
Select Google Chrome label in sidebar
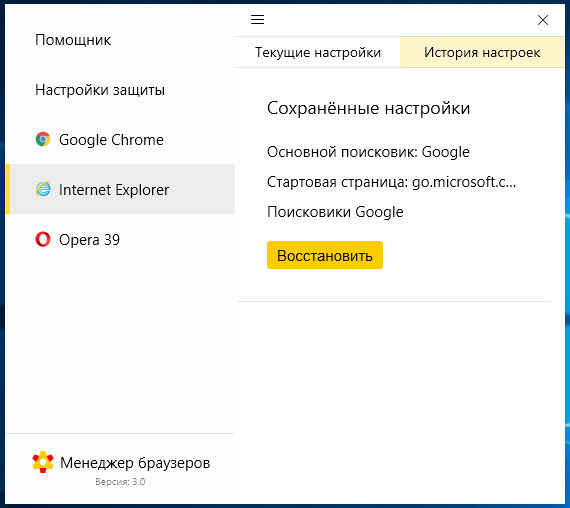[x=111, y=140]
